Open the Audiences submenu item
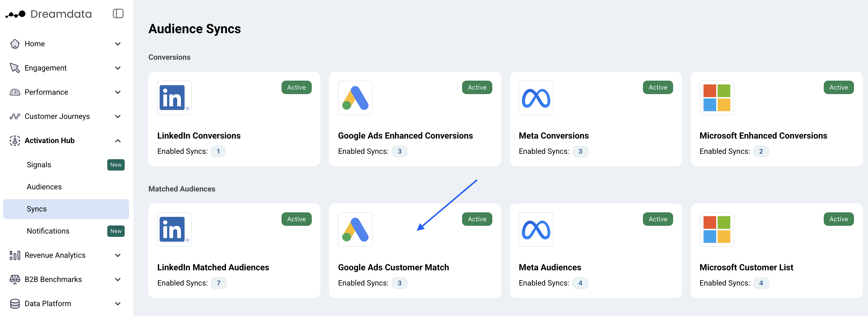The image size is (868, 316). 66,187
